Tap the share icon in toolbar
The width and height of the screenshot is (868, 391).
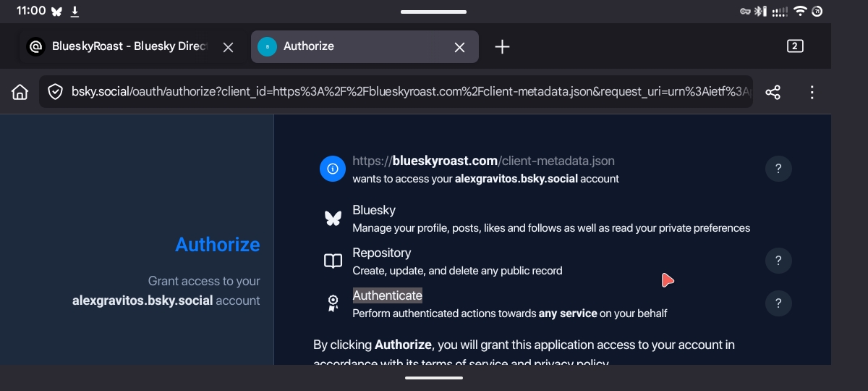pyautogui.click(x=773, y=92)
